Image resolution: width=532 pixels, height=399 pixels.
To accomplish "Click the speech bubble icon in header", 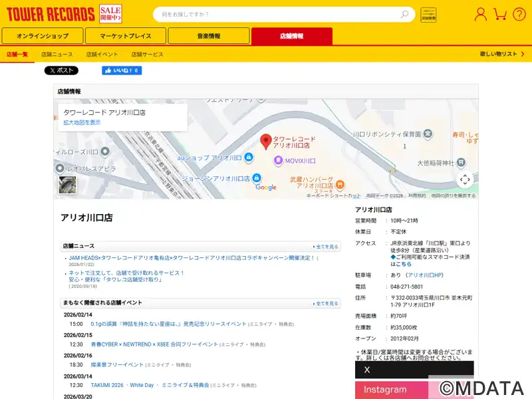I will point(519,14).
